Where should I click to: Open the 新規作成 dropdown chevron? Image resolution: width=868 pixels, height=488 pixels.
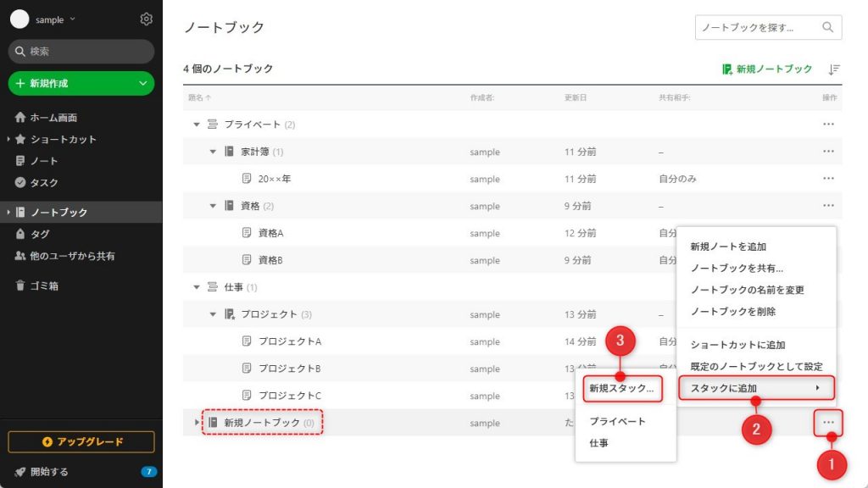coord(142,84)
